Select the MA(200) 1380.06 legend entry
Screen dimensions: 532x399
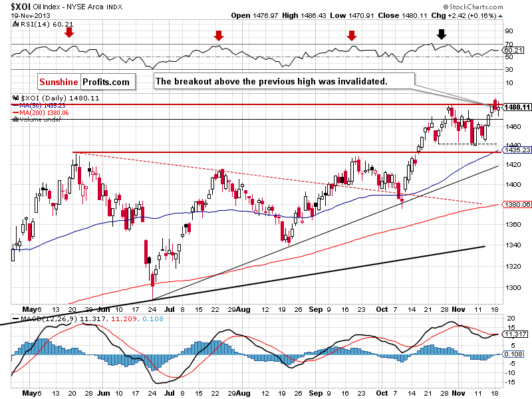41,112
